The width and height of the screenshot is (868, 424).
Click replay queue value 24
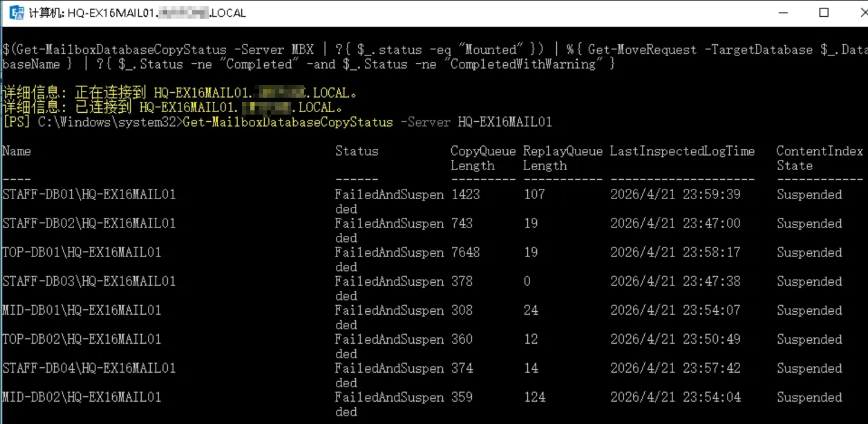[x=530, y=311]
